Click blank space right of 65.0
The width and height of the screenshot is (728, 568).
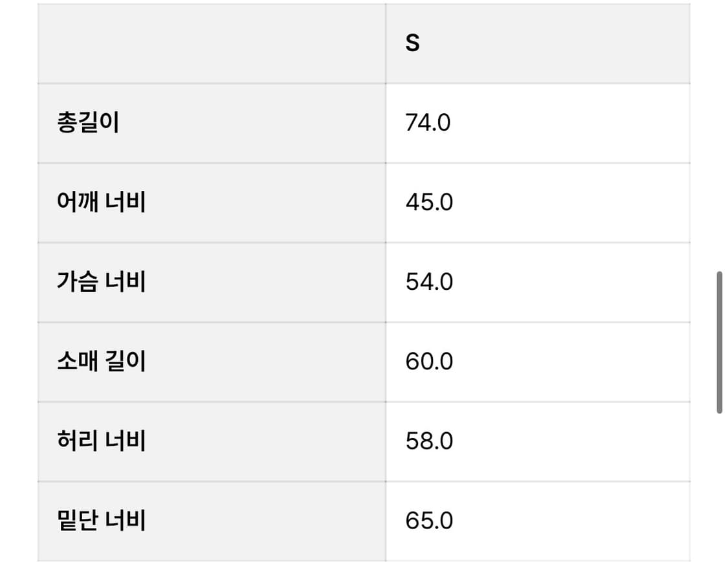pyautogui.click(x=571, y=521)
